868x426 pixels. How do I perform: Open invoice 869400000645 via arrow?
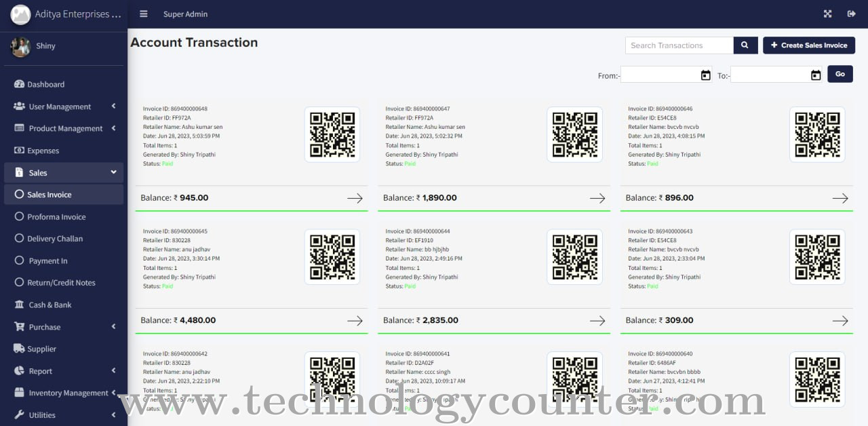[355, 321]
